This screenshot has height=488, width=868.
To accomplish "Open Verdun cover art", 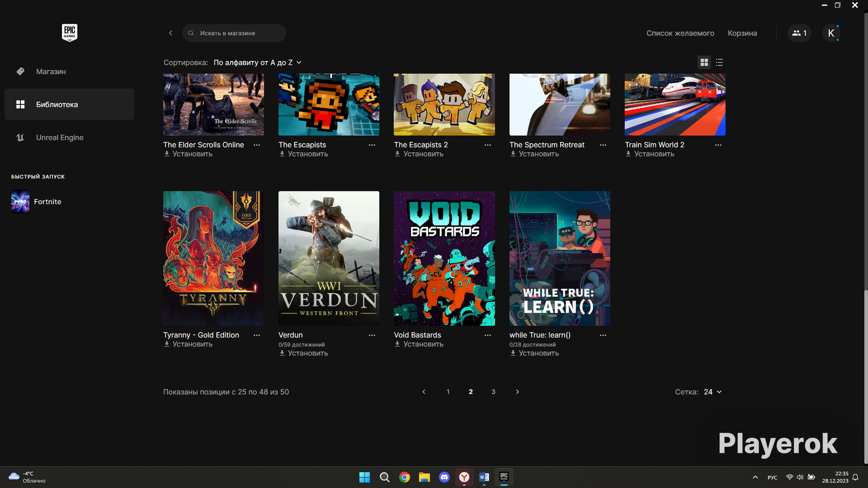I will click(329, 258).
